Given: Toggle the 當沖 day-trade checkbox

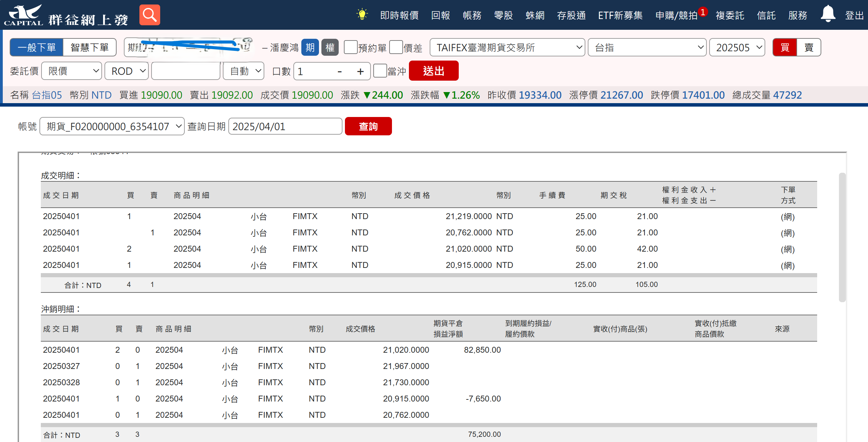Looking at the screenshot, I should (x=380, y=71).
